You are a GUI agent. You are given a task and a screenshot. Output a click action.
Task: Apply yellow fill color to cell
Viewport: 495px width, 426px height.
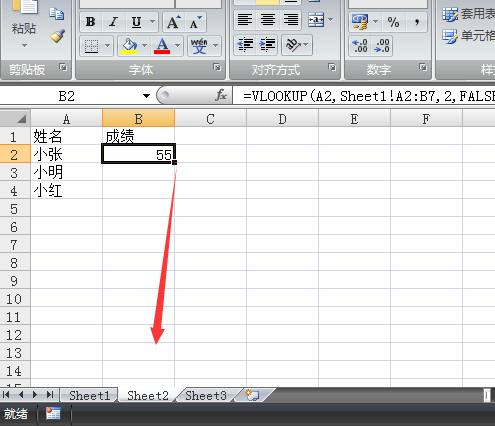pyautogui.click(x=129, y=45)
